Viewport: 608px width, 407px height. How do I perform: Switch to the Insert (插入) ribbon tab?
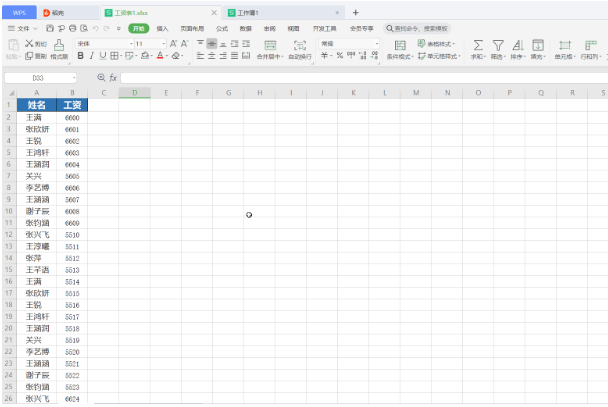(162, 28)
